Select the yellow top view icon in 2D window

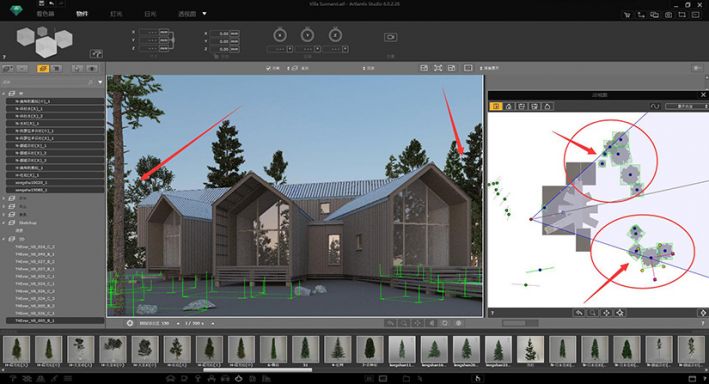coord(496,106)
